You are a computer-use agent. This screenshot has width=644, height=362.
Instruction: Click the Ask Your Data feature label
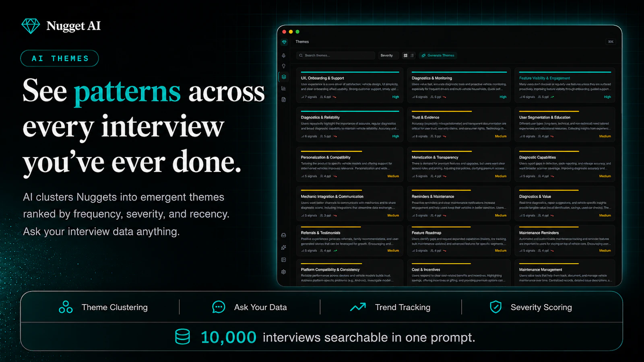pos(260,307)
